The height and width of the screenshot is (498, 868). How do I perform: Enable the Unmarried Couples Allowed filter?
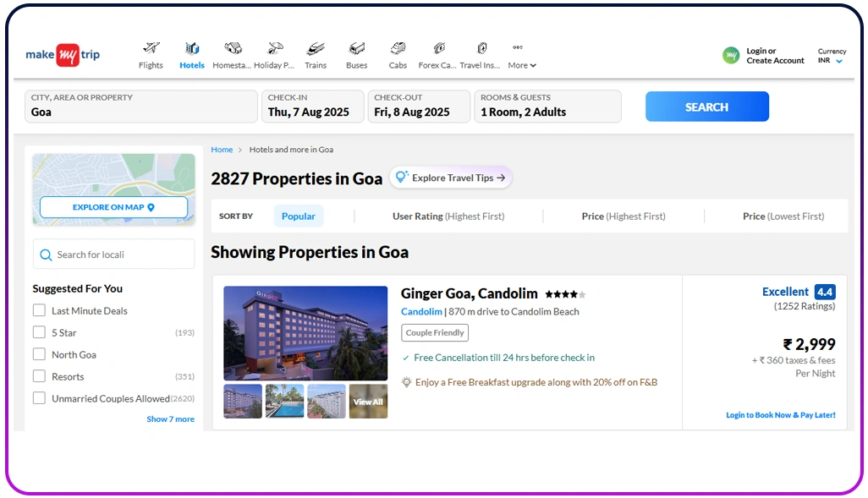coord(39,397)
